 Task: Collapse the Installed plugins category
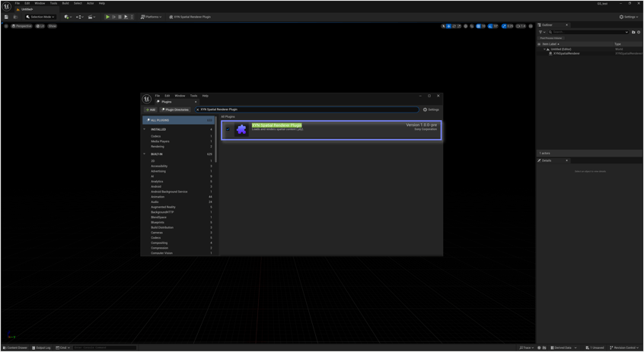(145, 129)
